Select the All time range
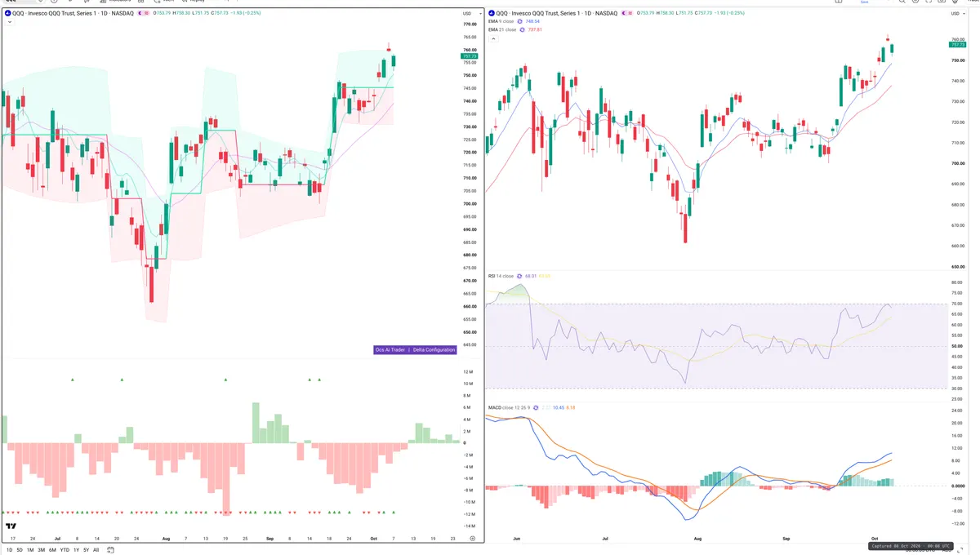The width and height of the screenshot is (980, 555). coord(96,550)
